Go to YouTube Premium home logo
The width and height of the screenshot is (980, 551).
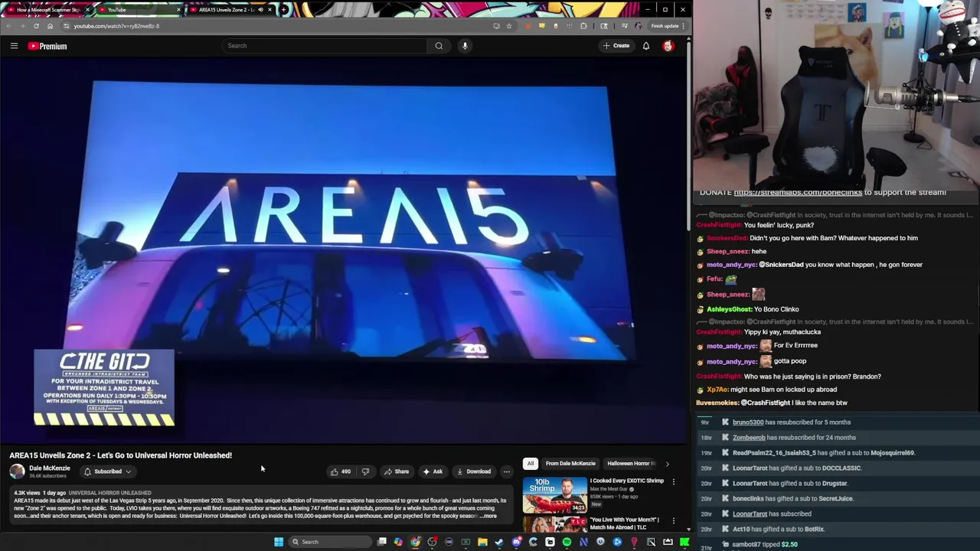(x=47, y=46)
